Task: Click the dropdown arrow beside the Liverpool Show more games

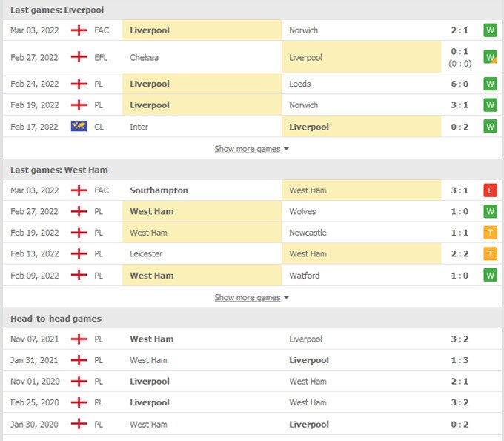Action: point(287,149)
